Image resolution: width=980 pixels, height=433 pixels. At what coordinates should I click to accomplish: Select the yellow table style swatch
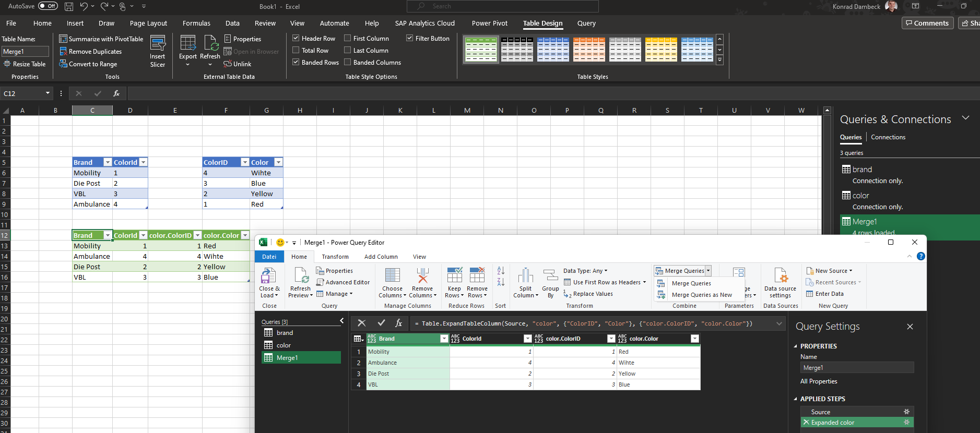point(661,50)
